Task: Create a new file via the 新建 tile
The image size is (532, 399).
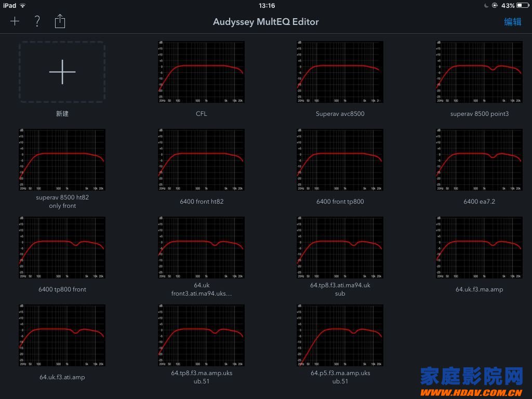Action: 62,72
